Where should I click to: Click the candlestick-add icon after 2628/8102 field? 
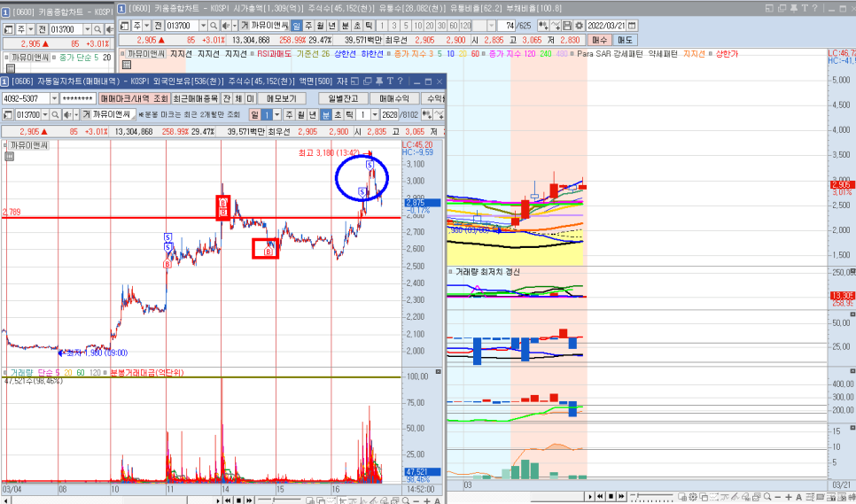click(426, 114)
